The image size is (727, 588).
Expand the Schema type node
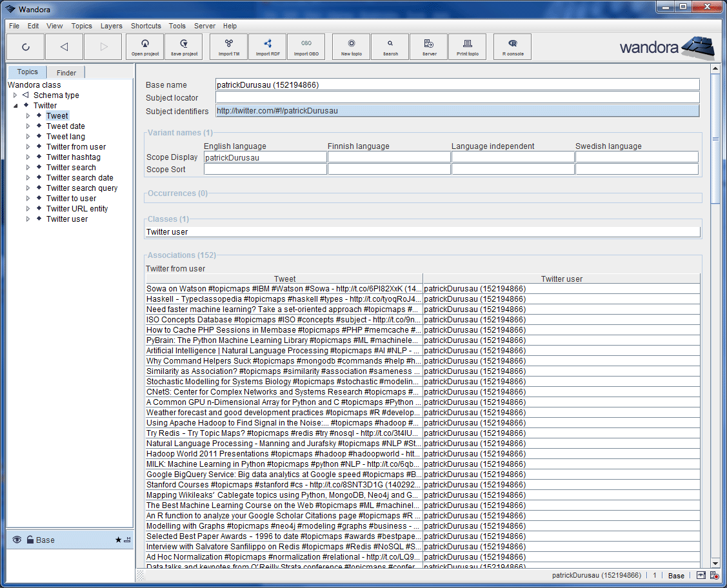15,95
